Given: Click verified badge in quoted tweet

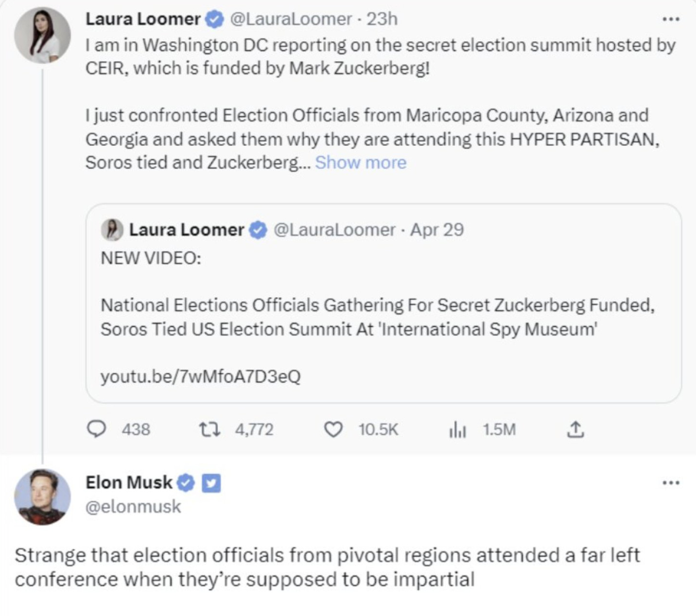Looking at the screenshot, I should click(258, 230).
